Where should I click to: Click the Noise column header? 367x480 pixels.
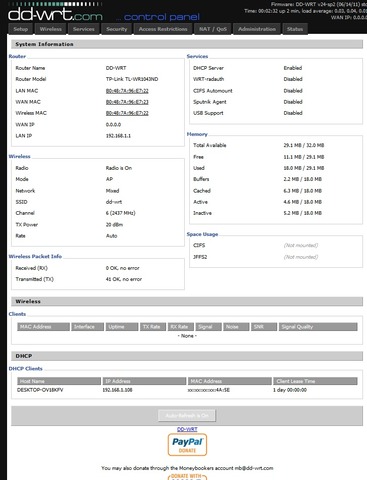[236, 327]
